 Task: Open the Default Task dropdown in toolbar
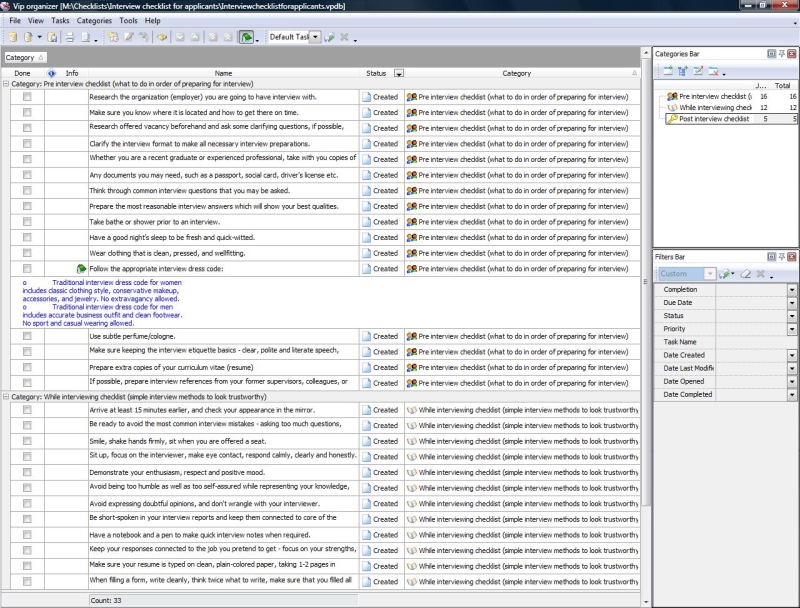315,37
